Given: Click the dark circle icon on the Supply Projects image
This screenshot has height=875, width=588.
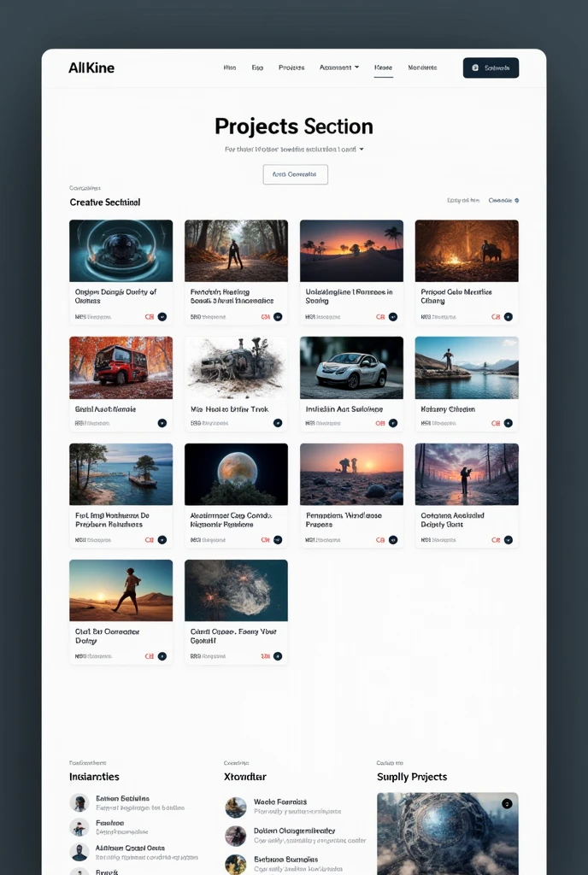Looking at the screenshot, I should [507, 803].
